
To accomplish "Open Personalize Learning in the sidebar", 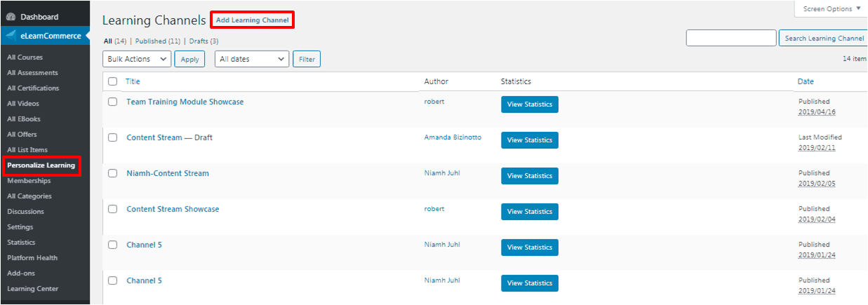I will click(41, 165).
